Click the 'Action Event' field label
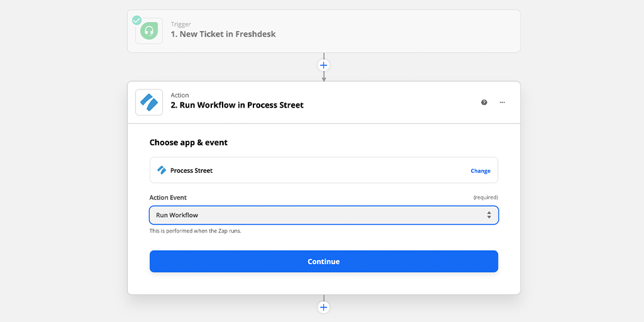The image size is (644, 322). coord(168,197)
